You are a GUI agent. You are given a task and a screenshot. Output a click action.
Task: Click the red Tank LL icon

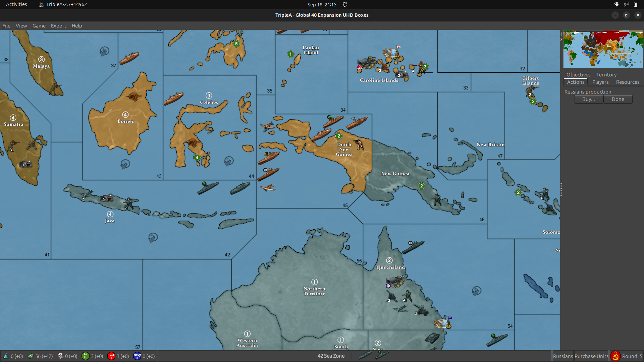click(x=111, y=356)
